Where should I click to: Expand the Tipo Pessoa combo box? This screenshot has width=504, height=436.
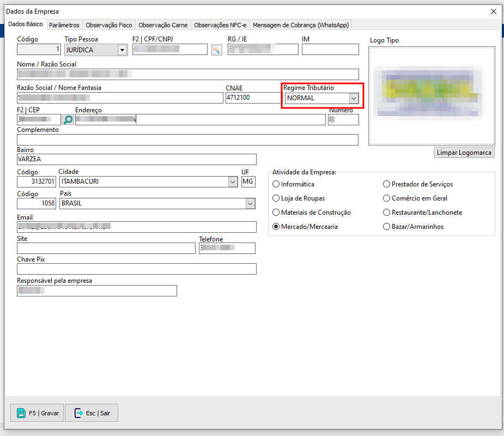[122, 50]
